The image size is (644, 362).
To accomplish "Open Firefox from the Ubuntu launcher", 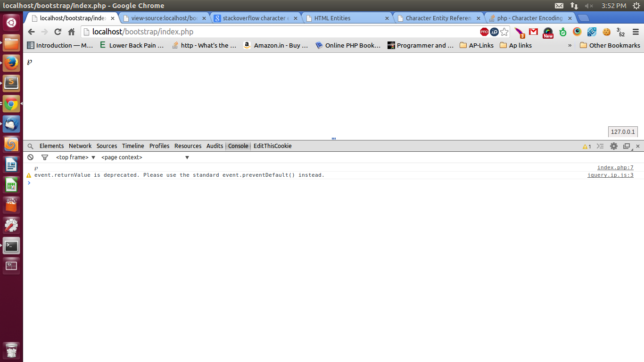I will pos(11,63).
